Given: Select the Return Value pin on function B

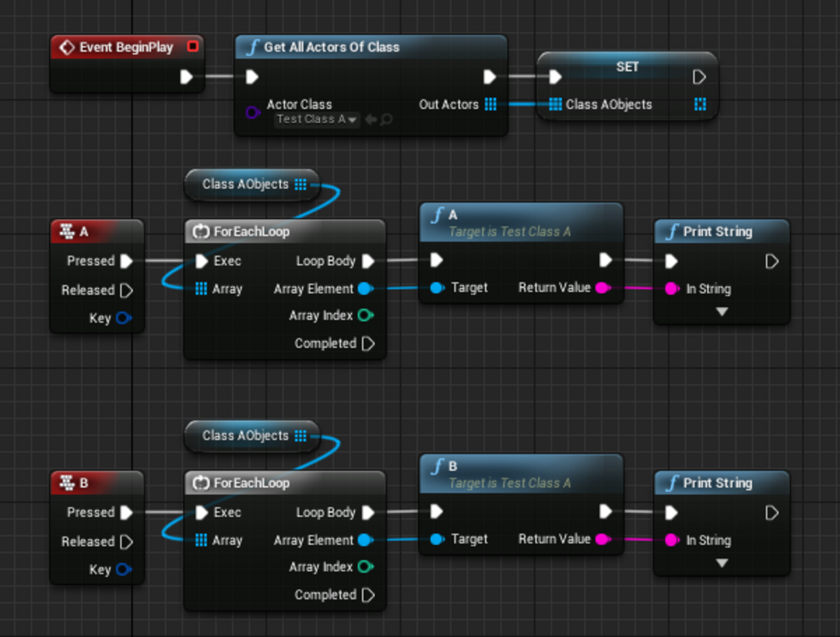Looking at the screenshot, I should (603, 539).
